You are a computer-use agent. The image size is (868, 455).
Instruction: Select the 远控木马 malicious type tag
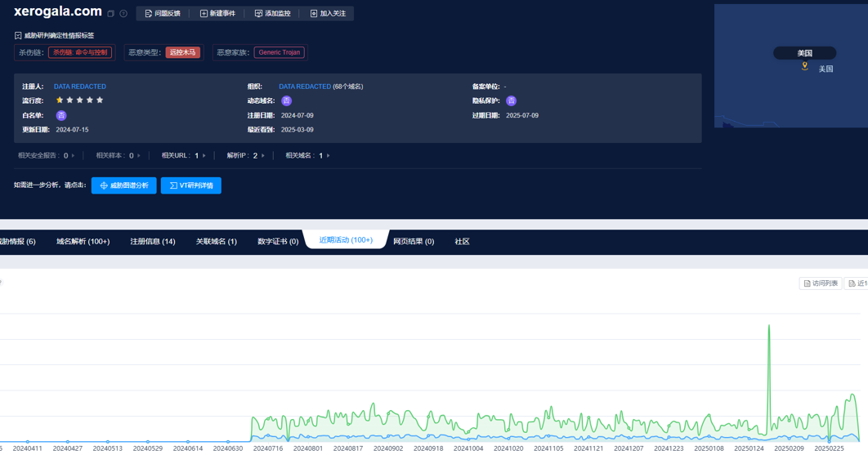pos(183,52)
